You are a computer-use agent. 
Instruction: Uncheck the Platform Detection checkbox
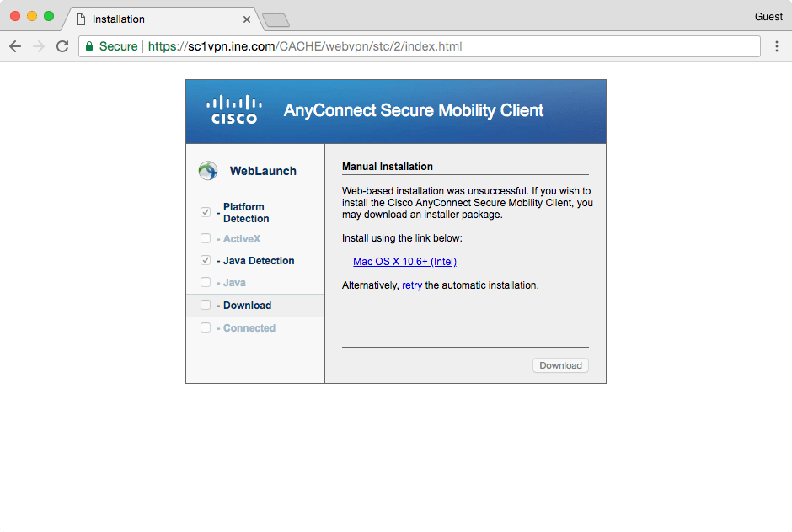[x=205, y=212]
